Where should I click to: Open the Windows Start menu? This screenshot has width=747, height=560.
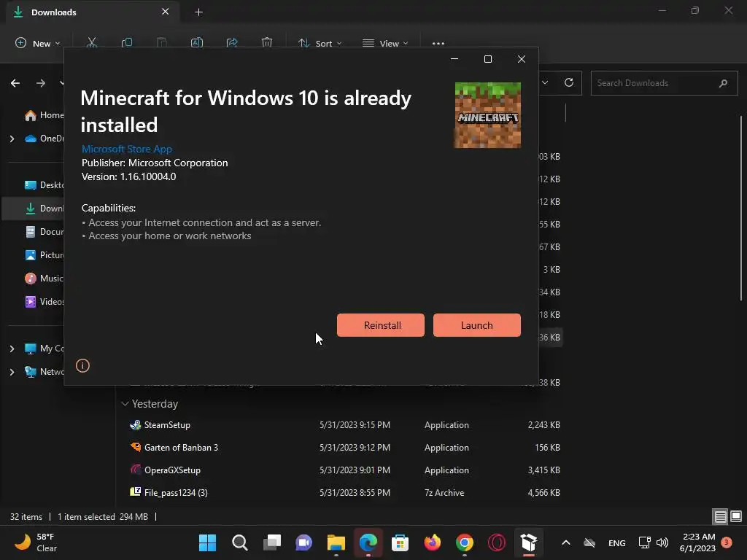coord(207,542)
